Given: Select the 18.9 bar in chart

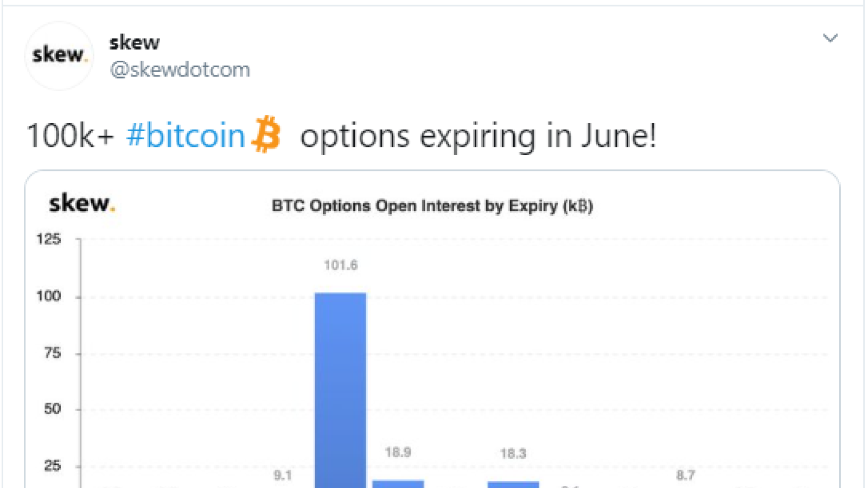Looking at the screenshot, I should pyautogui.click(x=398, y=484).
